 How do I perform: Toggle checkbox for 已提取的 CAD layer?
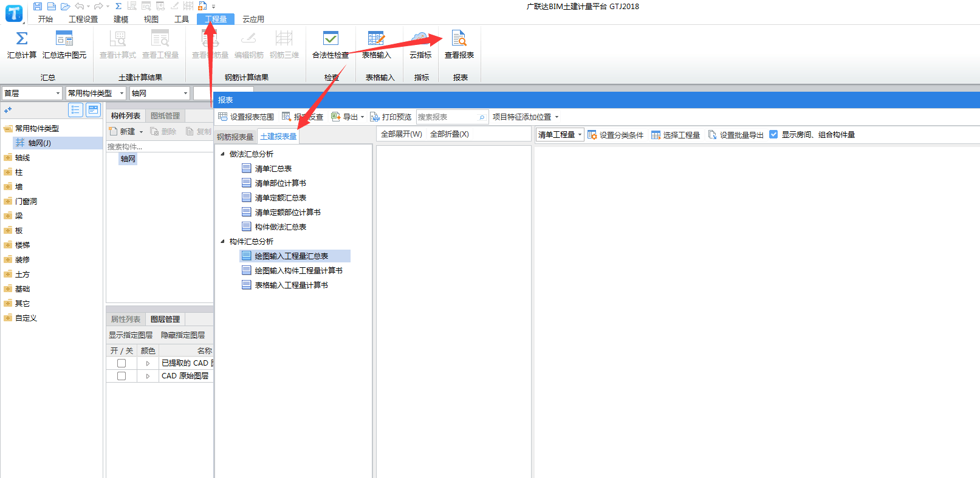pyautogui.click(x=122, y=363)
